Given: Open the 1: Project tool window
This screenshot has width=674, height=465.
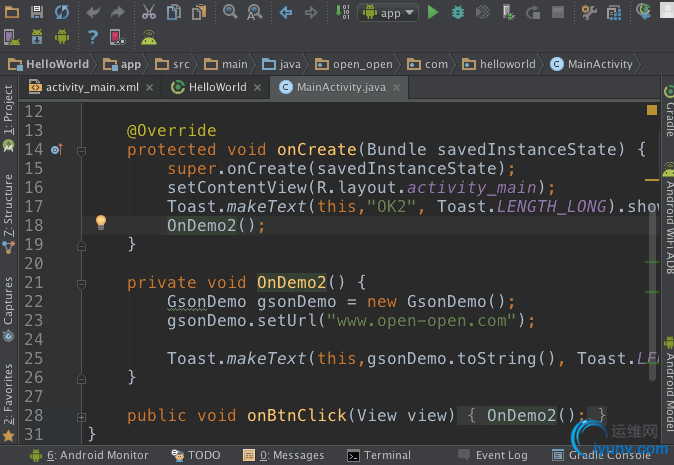Looking at the screenshot, I should (8, 118).
